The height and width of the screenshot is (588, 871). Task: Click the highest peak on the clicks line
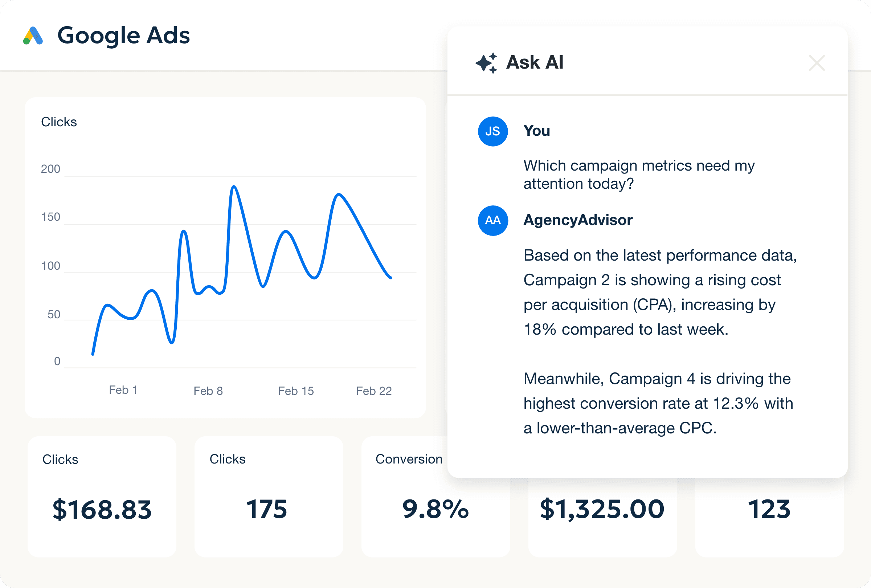pyautogui.click(x=234, y=187)
